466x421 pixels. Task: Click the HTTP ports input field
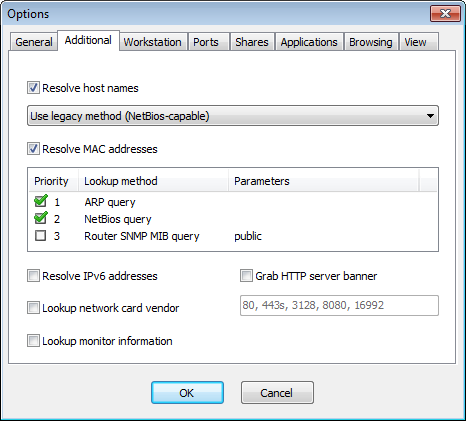(x=339, y=305)
